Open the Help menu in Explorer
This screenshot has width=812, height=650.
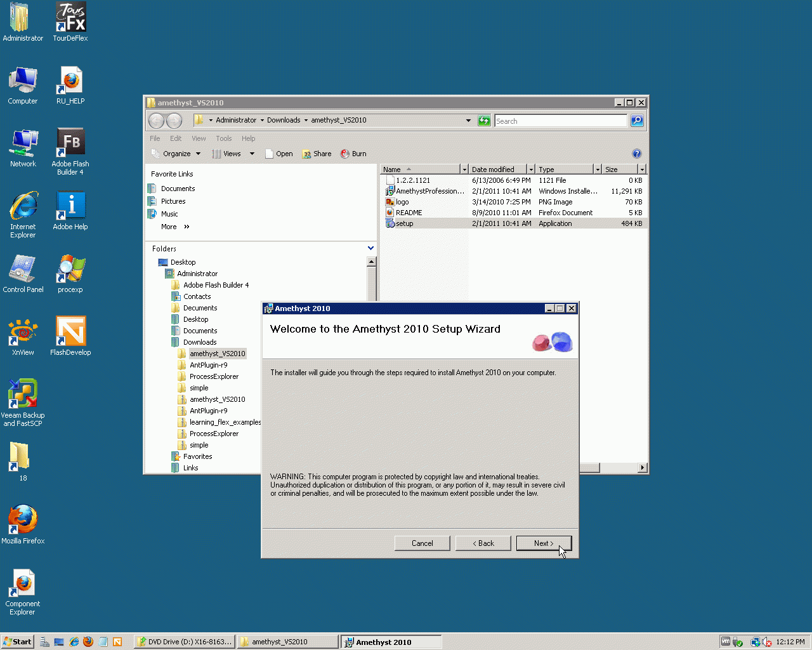[x=248, y=138]
